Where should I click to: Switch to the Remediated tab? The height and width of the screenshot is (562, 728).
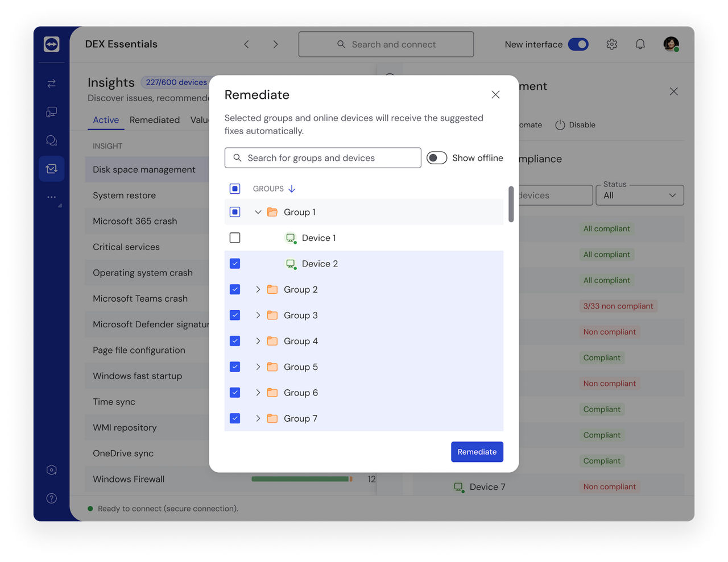[x=155, y=120]
